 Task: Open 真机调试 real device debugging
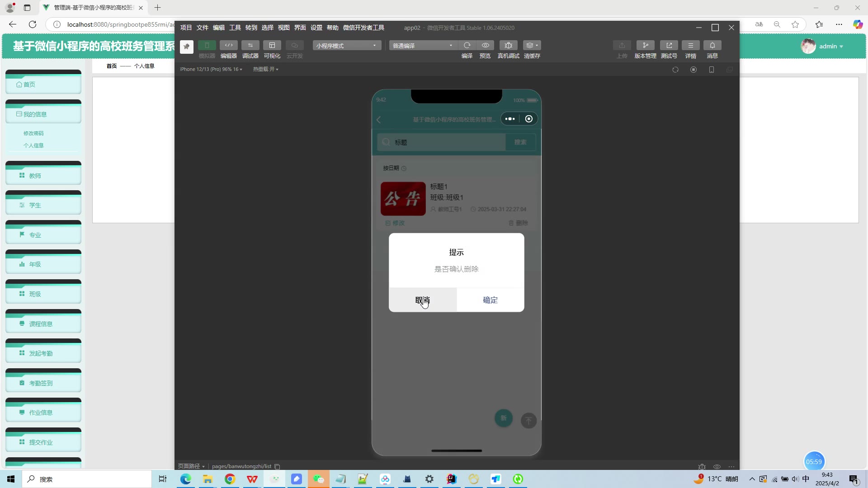(x=508, y=45)
